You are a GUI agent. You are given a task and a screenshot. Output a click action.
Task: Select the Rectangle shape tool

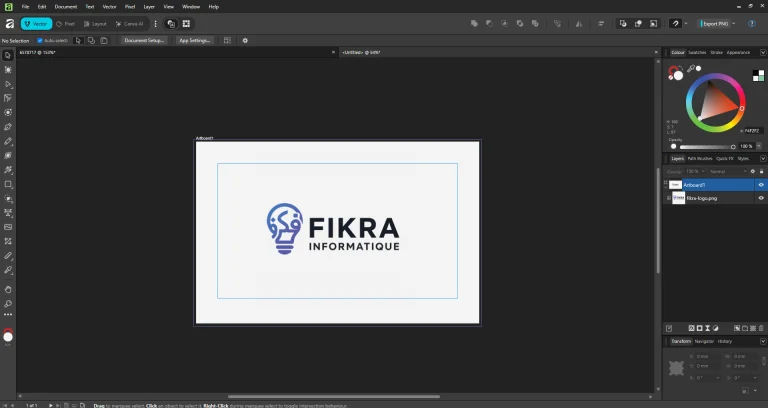8,185
